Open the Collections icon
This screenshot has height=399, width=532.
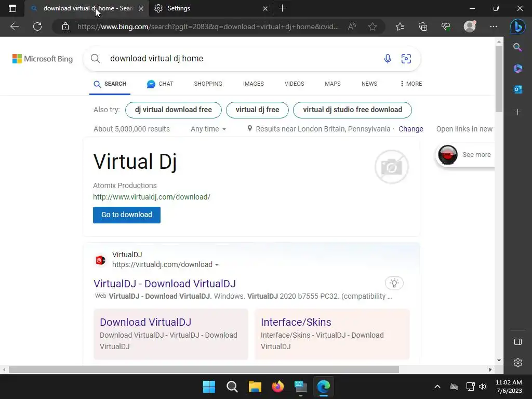[x=423, y=26]
